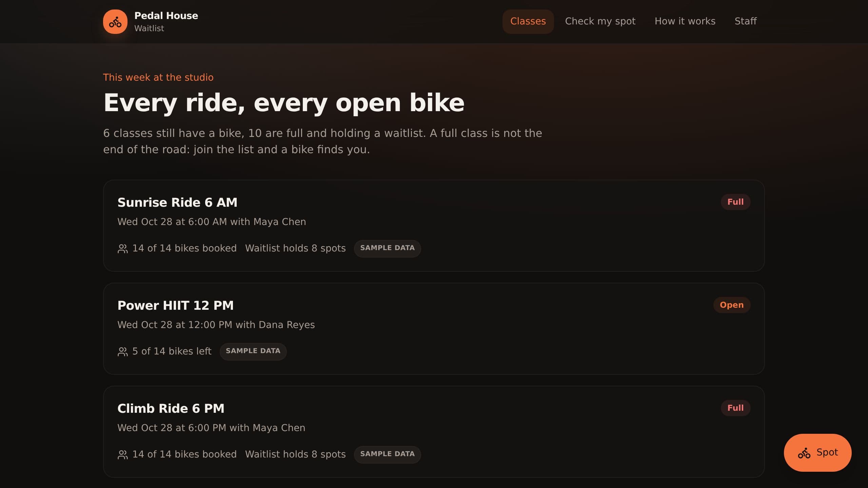Open How it works page
Screen dimensions: 868x488
685,21
